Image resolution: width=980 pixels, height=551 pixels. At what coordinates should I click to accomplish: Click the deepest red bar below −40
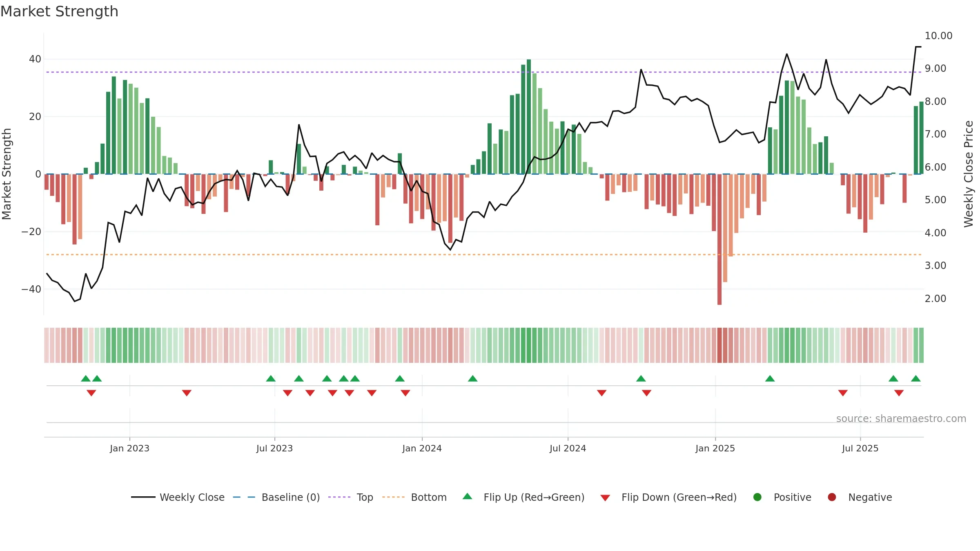click(719, 240)
